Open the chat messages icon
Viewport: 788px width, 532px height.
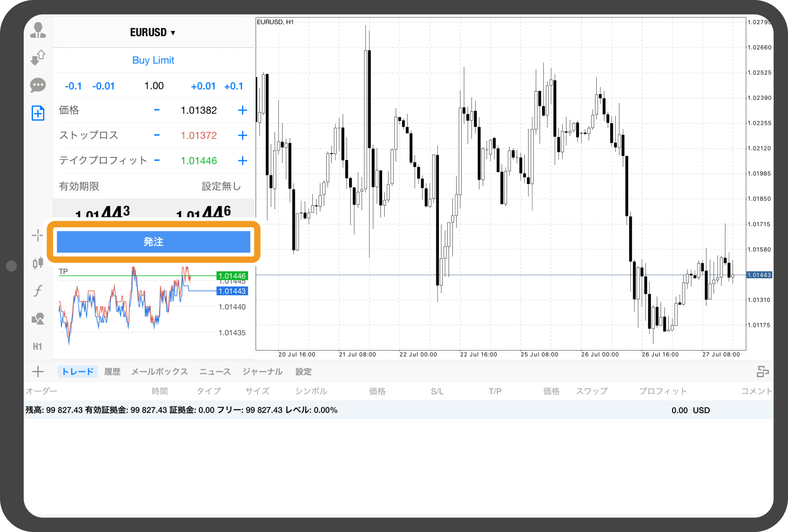coord(38,85)
